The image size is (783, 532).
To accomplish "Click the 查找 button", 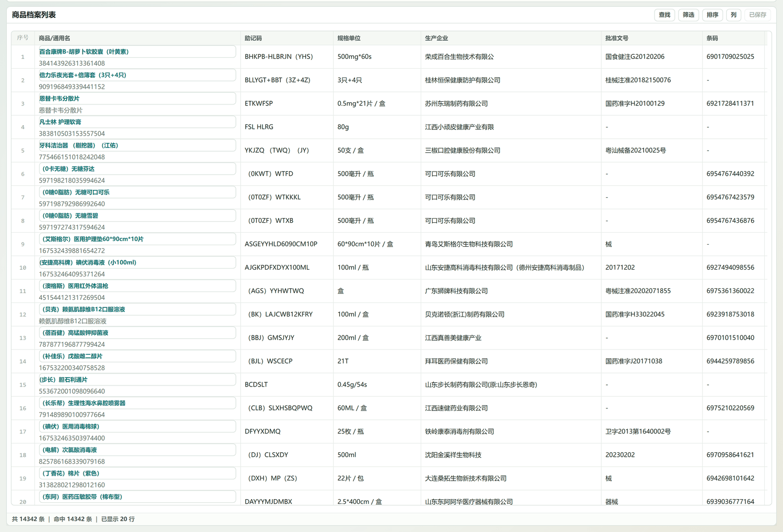I will click(x=665, y=15).
